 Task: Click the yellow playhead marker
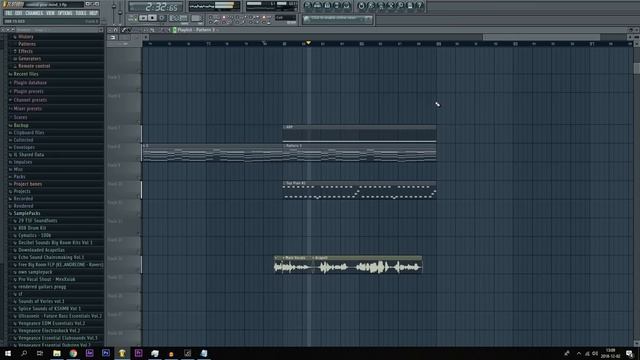click(309, 43)
